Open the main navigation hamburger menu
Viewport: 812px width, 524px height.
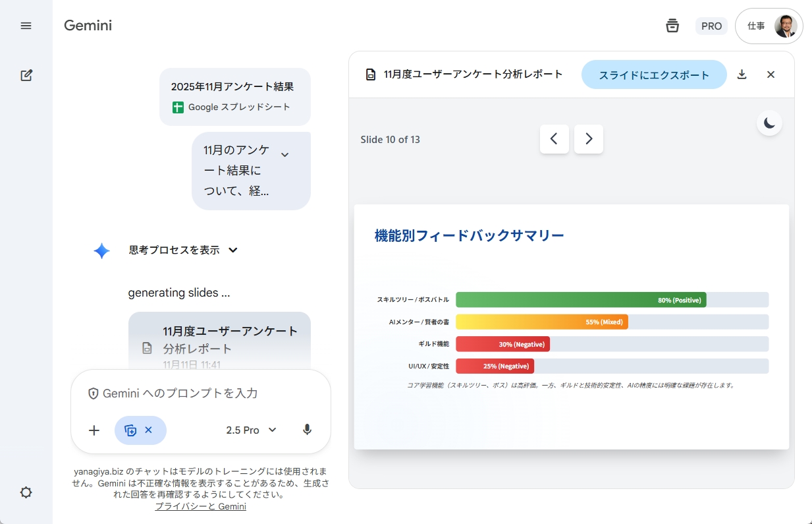click(26, 26)
